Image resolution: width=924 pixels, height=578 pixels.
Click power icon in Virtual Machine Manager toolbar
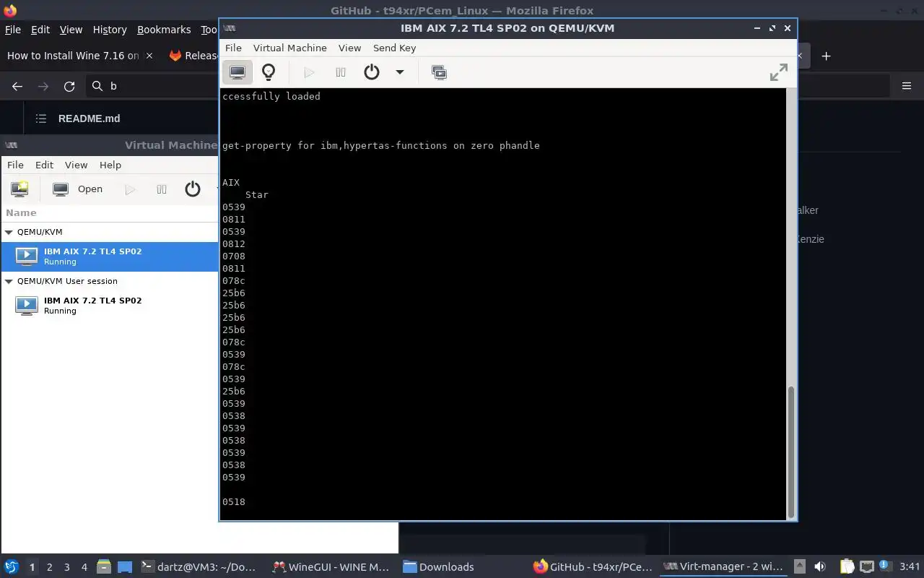pos(193,189)
